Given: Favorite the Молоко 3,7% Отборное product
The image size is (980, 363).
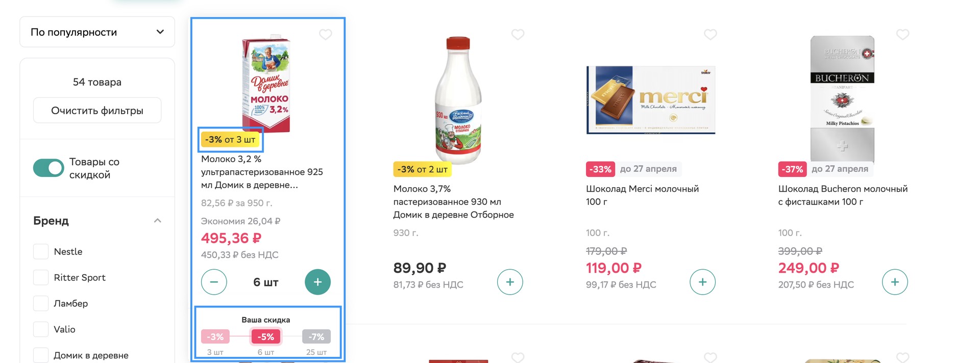Looking at the screenshot, I should (518, 35).
